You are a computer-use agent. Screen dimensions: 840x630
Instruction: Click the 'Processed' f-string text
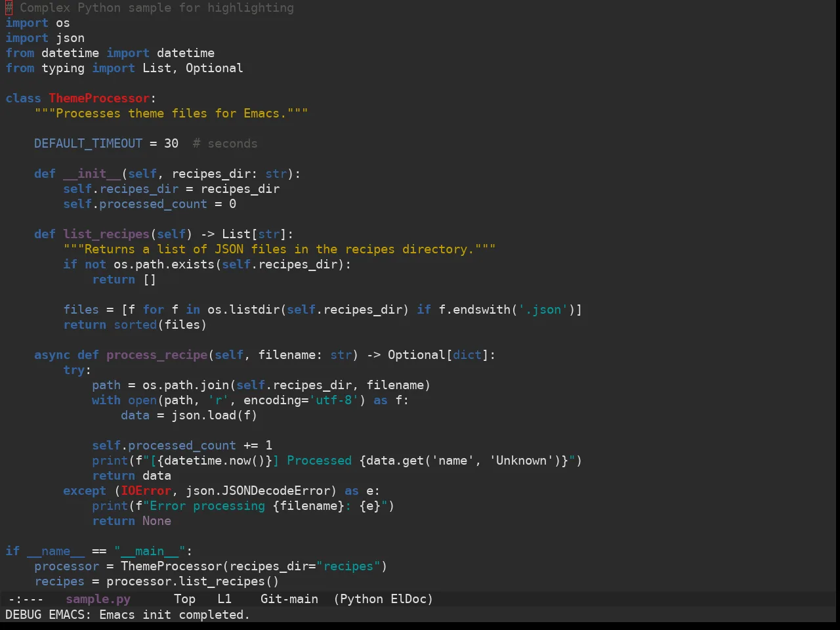coord(319,461)
